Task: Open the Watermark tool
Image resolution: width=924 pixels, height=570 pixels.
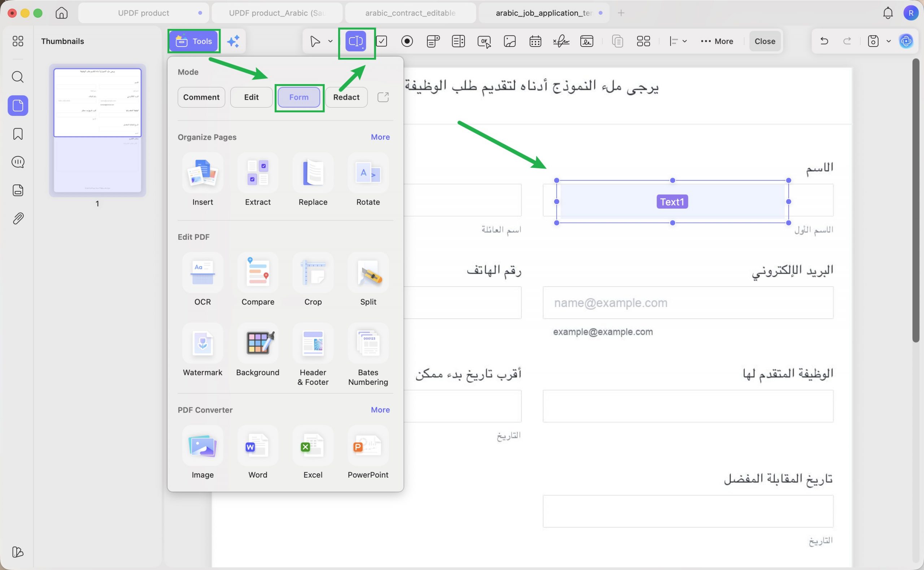Action: coord(203,350)
